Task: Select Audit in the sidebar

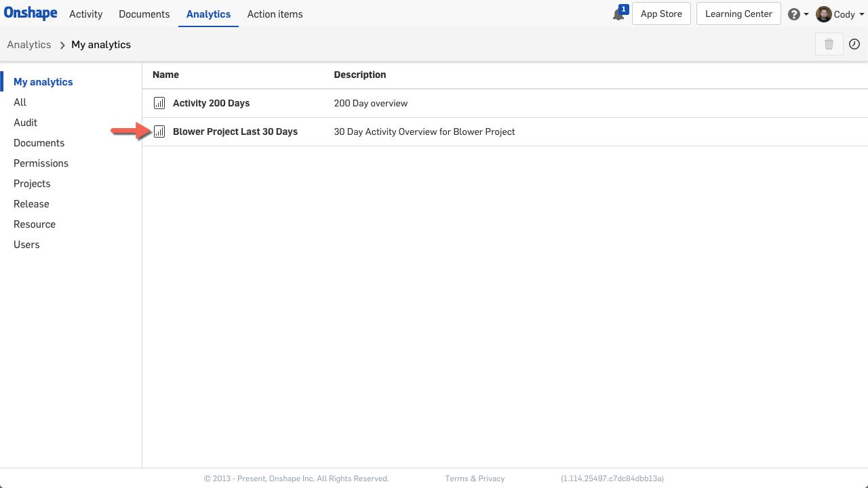Action: (25, 122)
